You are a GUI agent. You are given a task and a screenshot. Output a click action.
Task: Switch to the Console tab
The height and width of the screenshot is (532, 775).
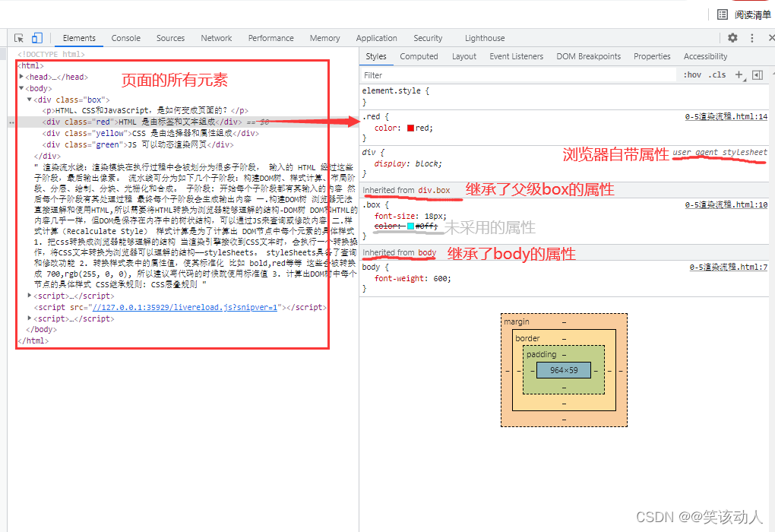[x=125, y=38]
